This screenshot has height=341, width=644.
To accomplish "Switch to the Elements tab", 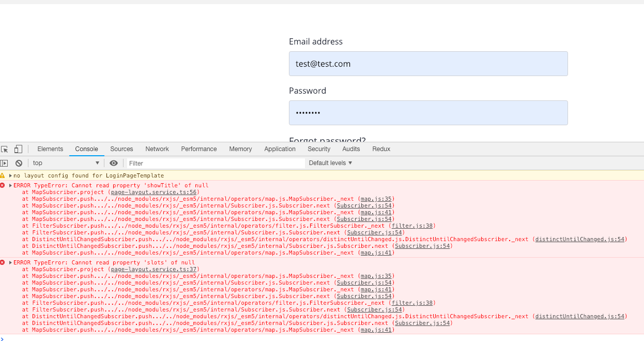I will pyautogui.click(x=50, y=149).
